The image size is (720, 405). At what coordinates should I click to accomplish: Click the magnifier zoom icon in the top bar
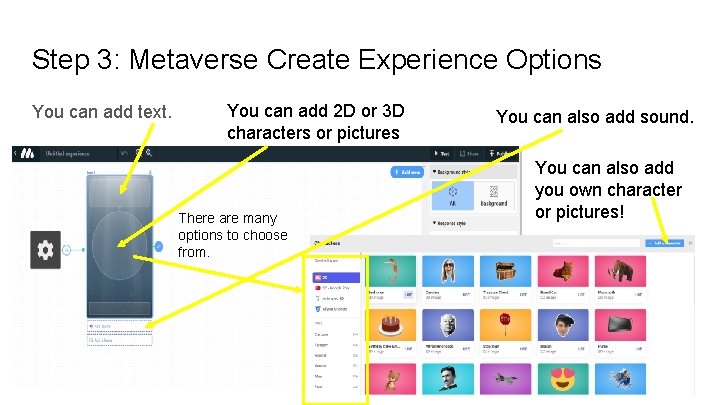tap(149, 153)
